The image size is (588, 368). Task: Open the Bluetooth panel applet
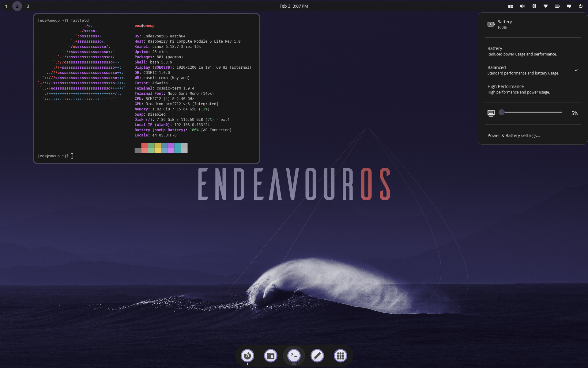[534, 6]
